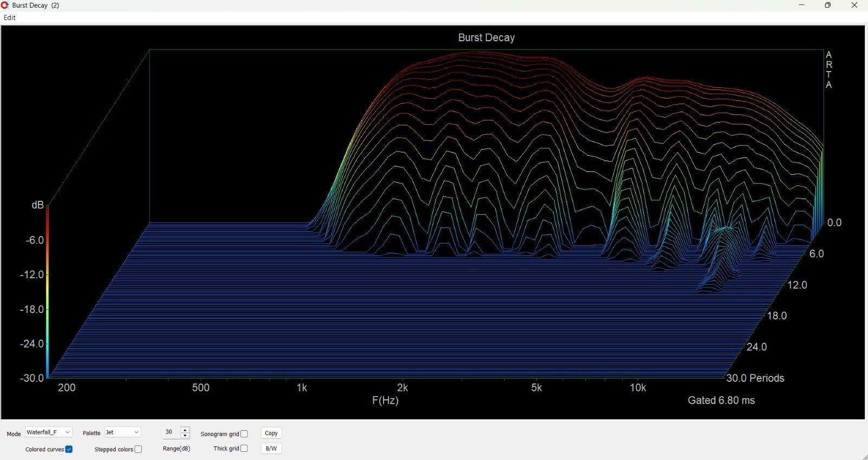The height and width of the screenshot is (460, 868).
Task: Click the Copy button
Action: point(271,433)
